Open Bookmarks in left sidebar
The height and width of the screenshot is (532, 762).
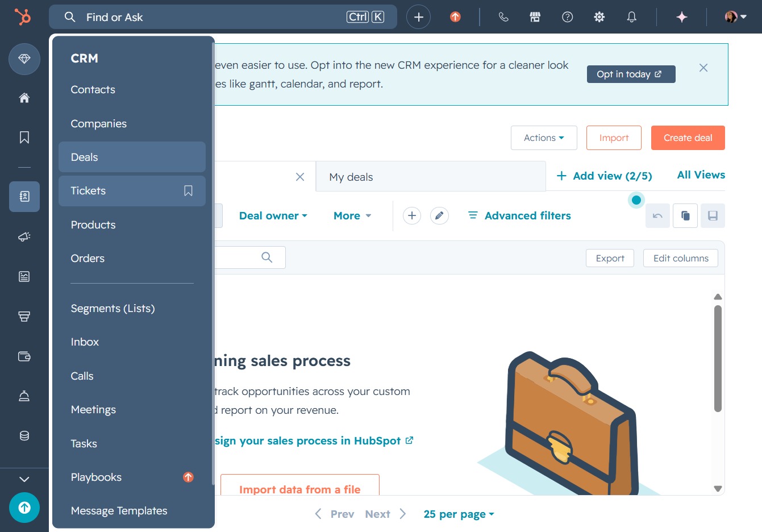(x=24, y=138)
